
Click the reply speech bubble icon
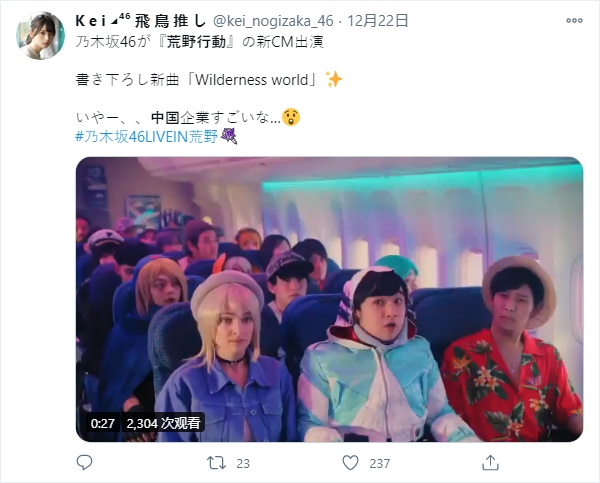84,463
